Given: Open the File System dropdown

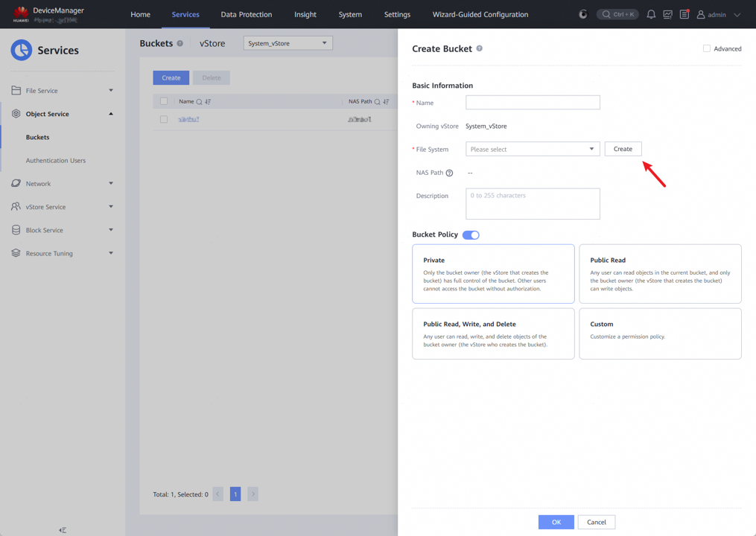Looking at the screenshot, I should 533,149.
